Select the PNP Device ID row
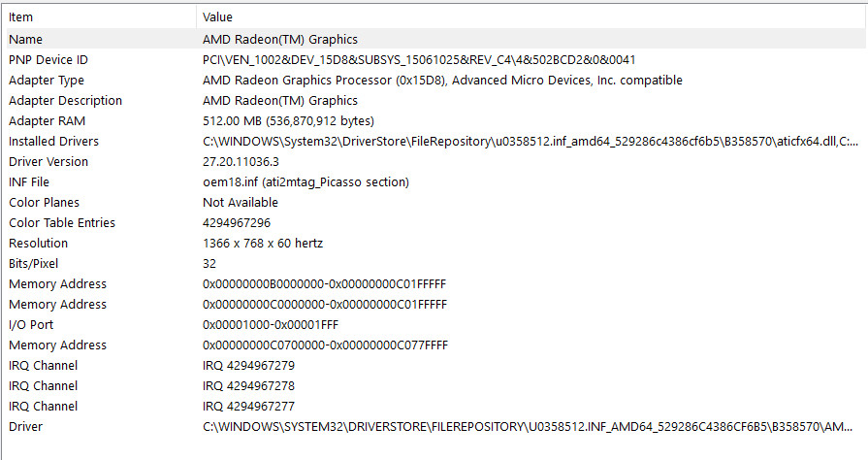 [x=434, y=60]
